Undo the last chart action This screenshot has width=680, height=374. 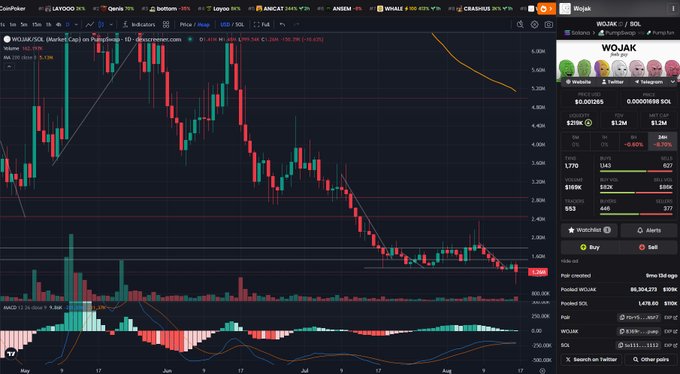(x=282, y=25)
